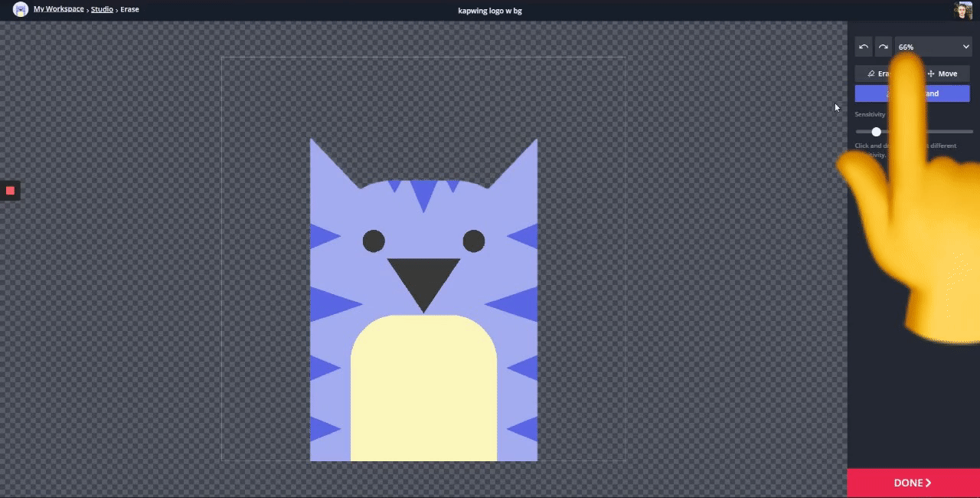Open the Studio breadcrumb link
This screenshot has height=498, width=980.
[102, 9]
